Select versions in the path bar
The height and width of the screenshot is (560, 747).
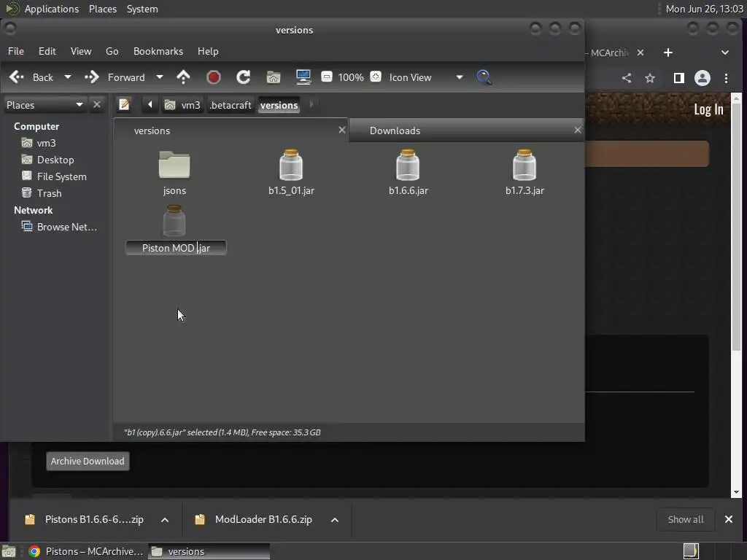(279, 105)
